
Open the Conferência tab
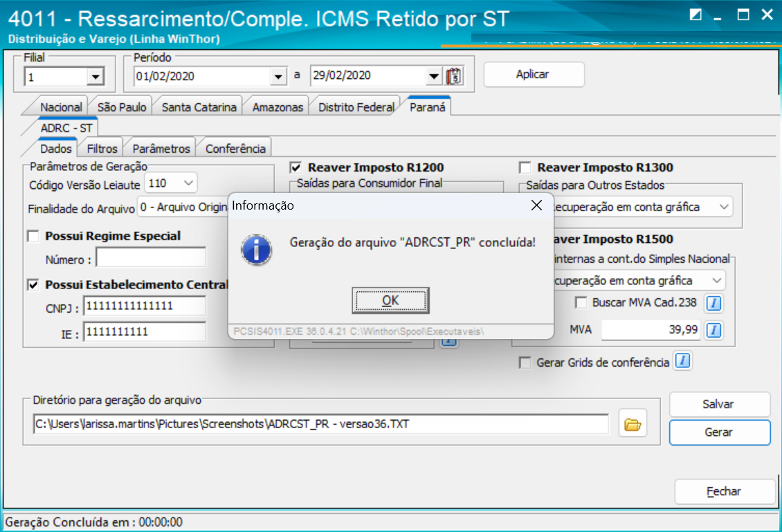(235, 149)
